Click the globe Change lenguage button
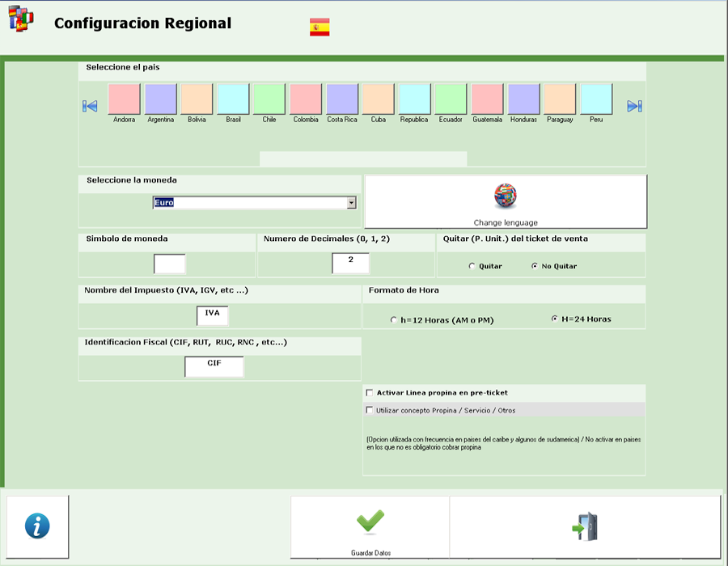 (506, 201)
